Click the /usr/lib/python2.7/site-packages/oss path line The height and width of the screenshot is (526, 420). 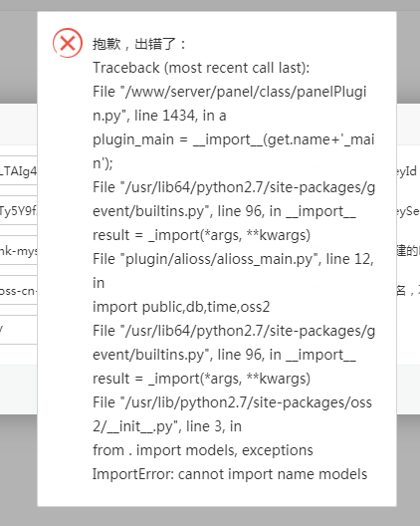click(232, 402)
